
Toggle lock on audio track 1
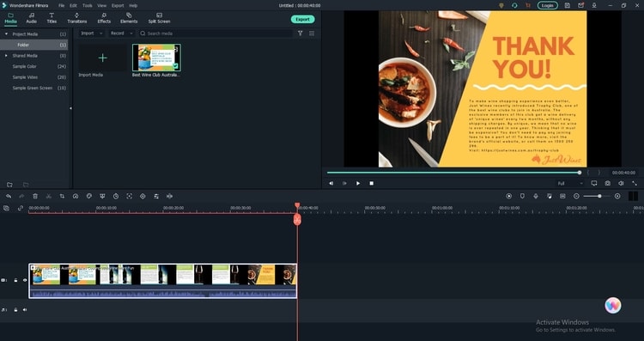tap(15, 310)
